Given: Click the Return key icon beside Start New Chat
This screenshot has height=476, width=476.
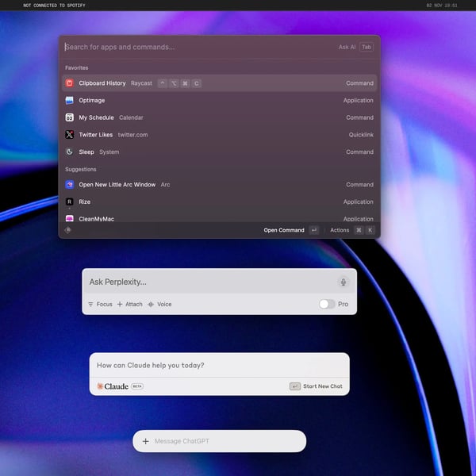Looking at the screenshot, I should click(x=295, y=386).
